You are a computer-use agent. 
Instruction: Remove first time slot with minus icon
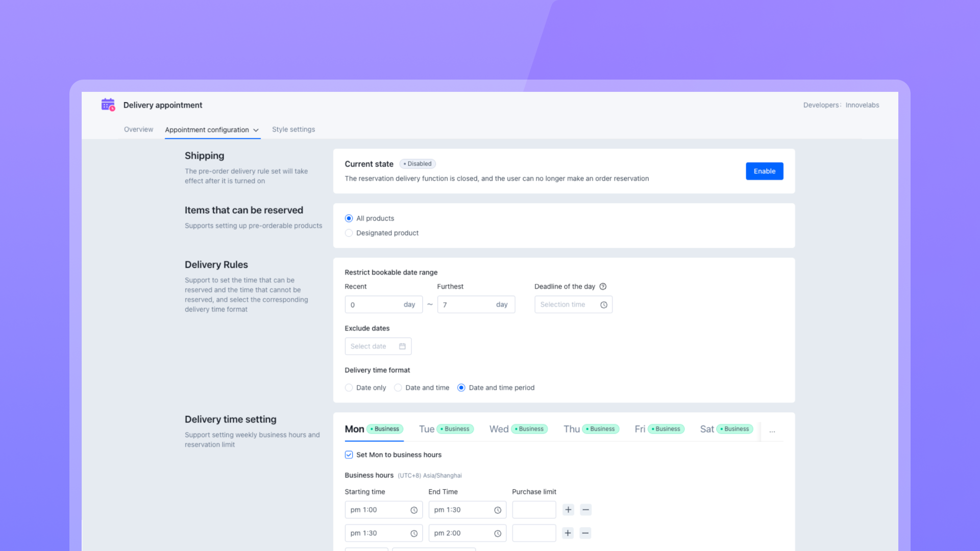[x=586, y=510]
